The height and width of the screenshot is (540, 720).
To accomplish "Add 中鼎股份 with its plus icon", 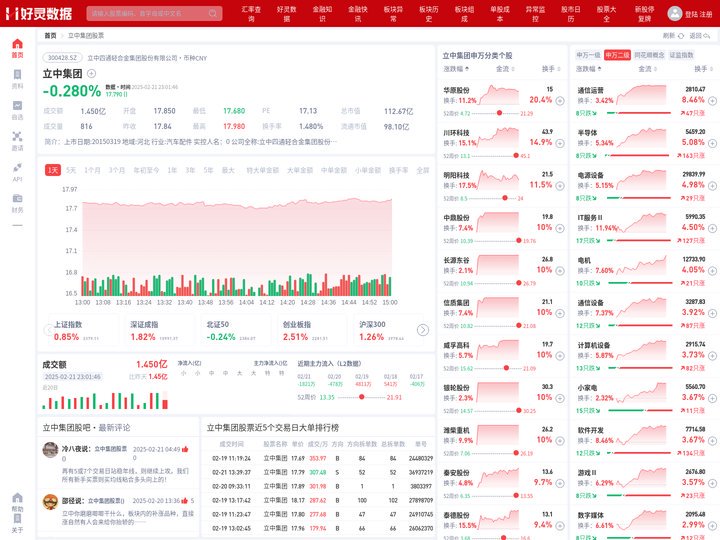I will click(x=560, y=228).
